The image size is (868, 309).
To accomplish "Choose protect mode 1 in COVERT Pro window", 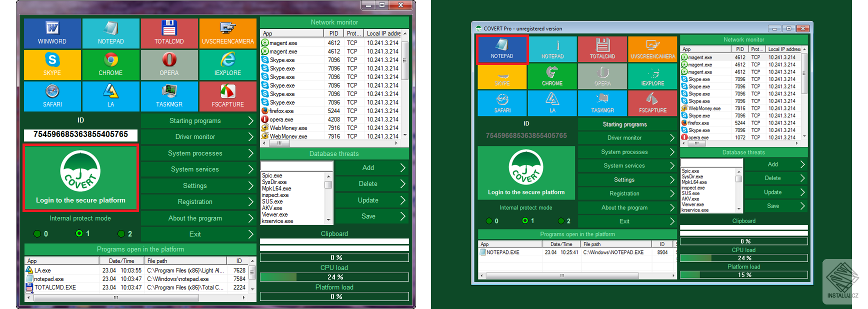I will (525, 220).
